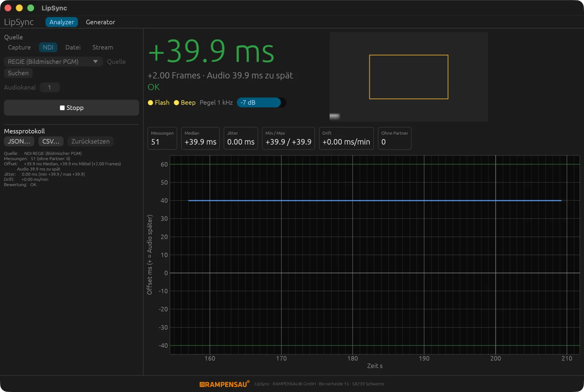Click the Suchen button

(18, 73)
